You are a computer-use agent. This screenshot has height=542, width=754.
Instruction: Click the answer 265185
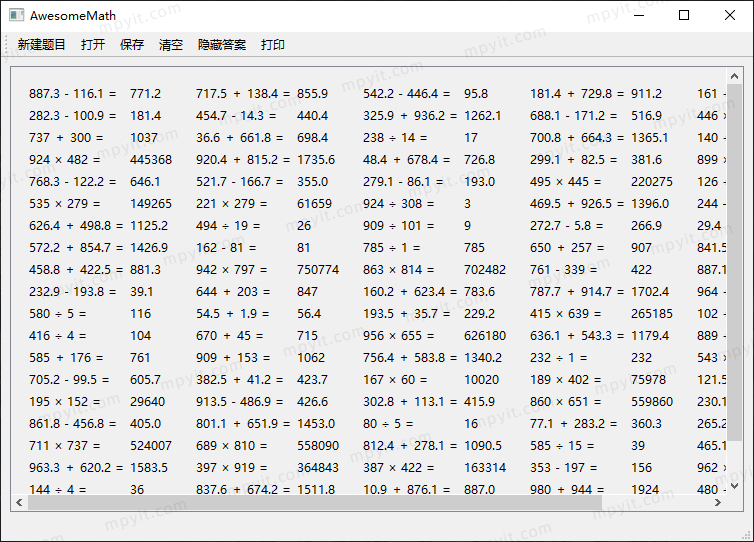click(652, 314)
